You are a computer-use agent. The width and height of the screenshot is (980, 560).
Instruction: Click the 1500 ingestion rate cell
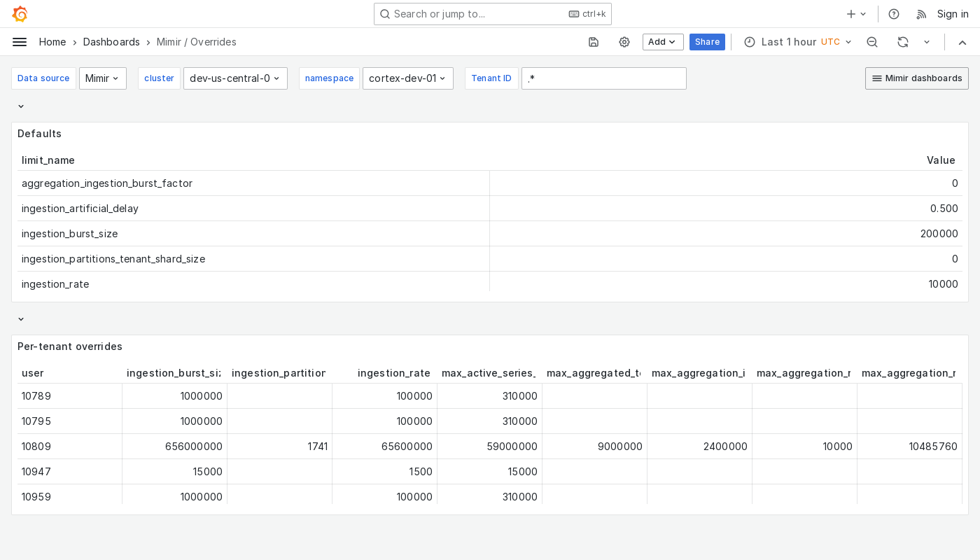tap(385, 472)
